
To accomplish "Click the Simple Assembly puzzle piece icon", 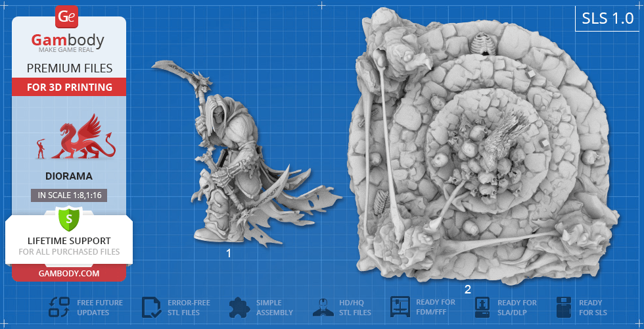I will 240,307.
